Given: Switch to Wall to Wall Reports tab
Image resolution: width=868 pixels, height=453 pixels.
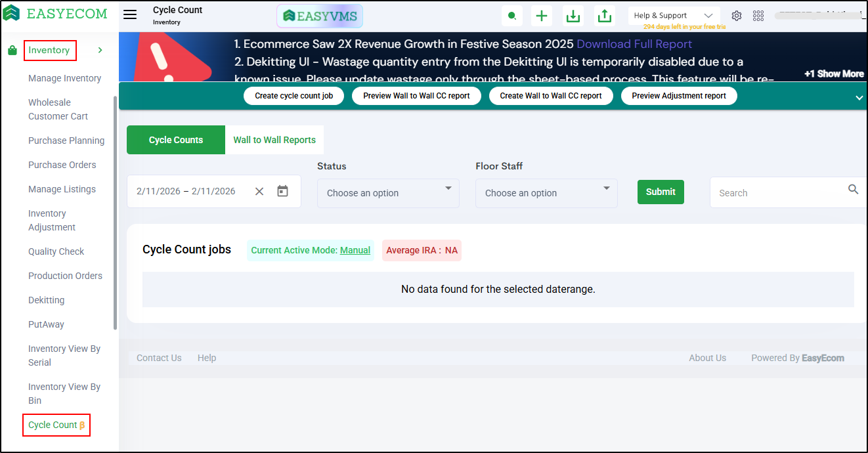Looking at the screenshot, I should (274, 140).
